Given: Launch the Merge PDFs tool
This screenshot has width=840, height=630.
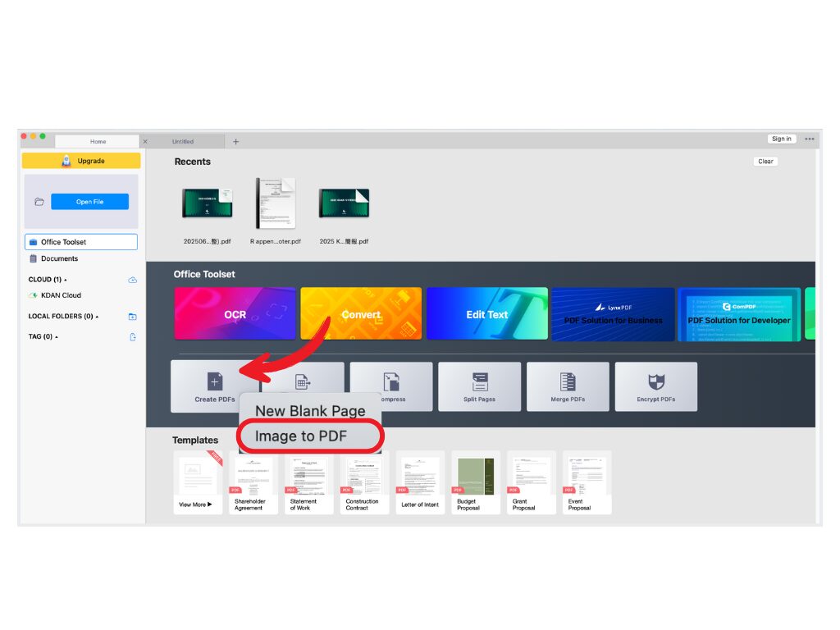Looking at the screenshot, I should (568, 382).
